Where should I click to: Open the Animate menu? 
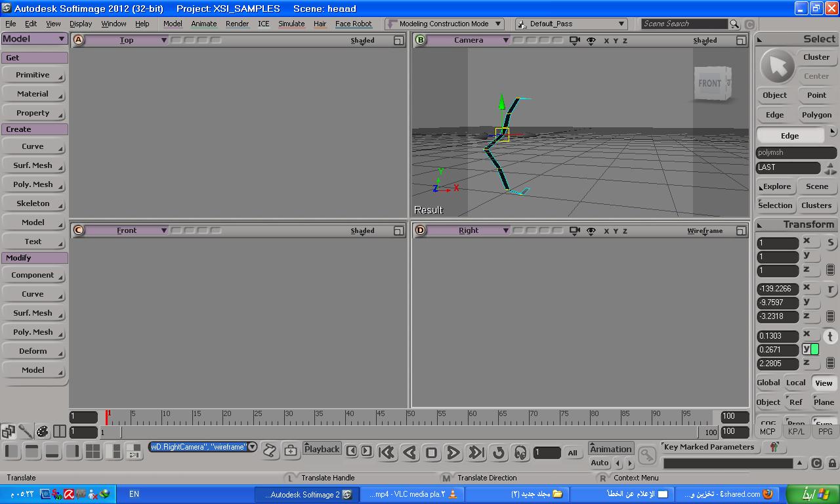[x=203, y=24]
